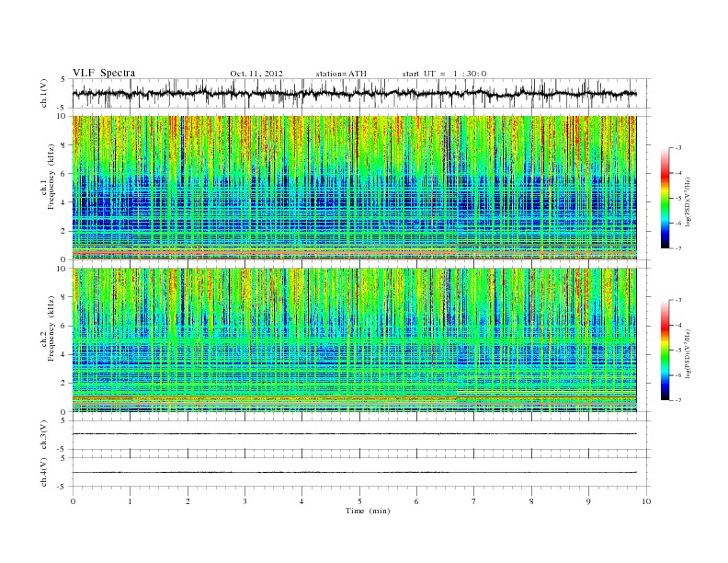Click time axis tick label "9"
This screenshot has height=563, width=728.
[588, 501]
